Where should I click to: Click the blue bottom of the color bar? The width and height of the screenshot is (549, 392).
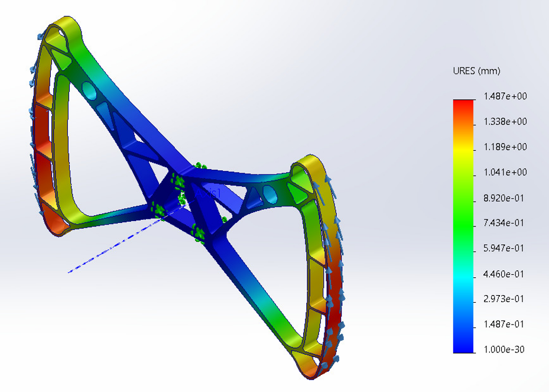coord(464,346)
